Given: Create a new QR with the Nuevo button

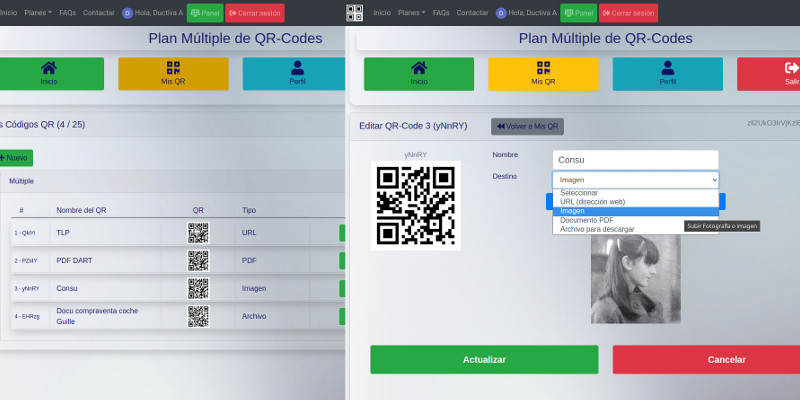Looking at the screenshot, I should [15, 158].
